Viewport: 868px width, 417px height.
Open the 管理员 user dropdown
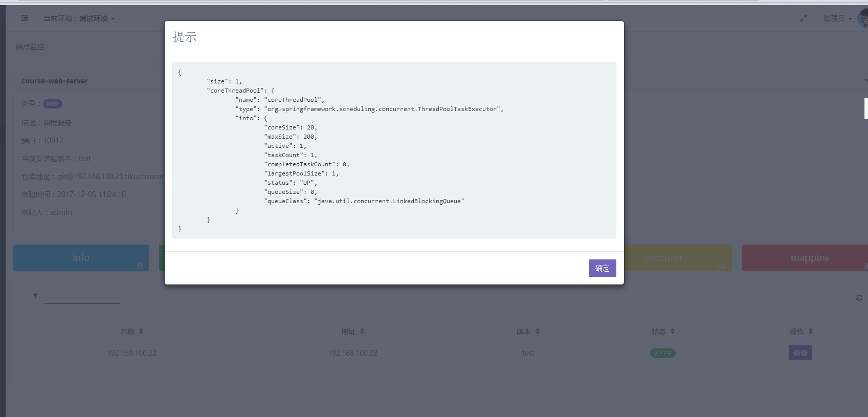[837, 18]
